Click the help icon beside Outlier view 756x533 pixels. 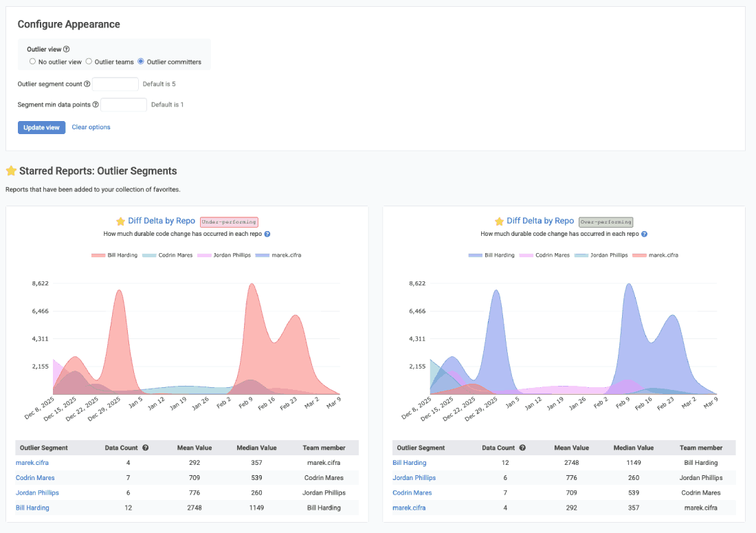[67, 50]
